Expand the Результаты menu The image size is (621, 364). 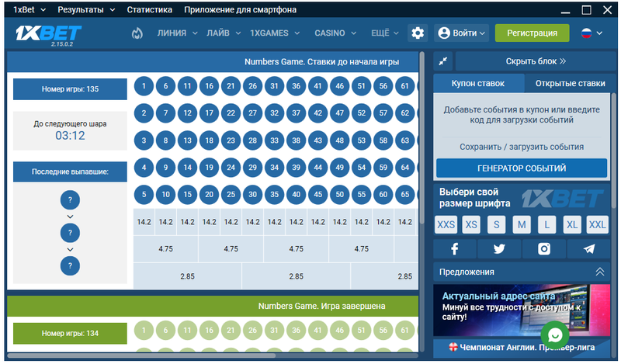(x=86, y=9)
